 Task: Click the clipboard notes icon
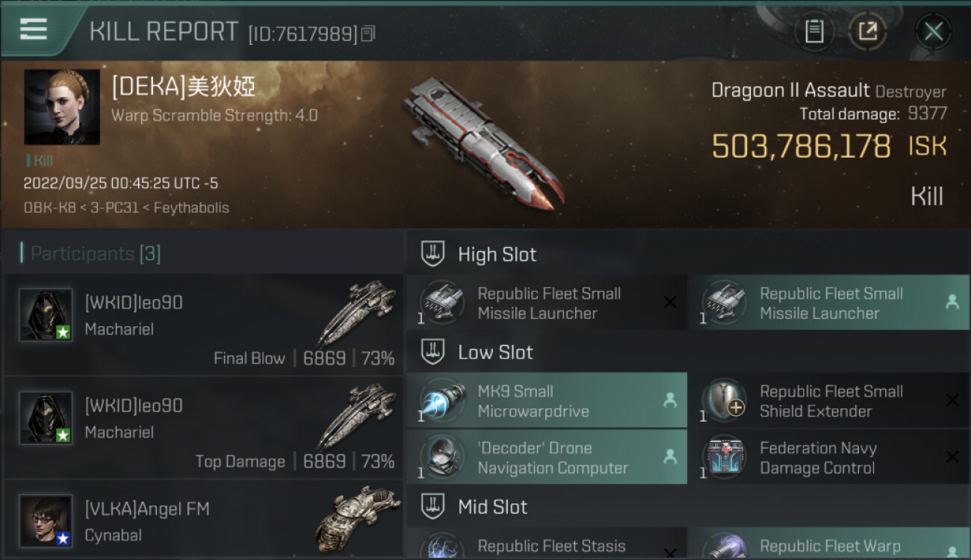pos(814,31)
